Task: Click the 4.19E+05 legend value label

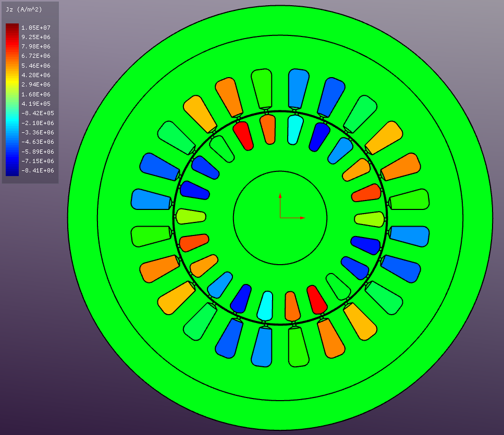Action: 35,104
